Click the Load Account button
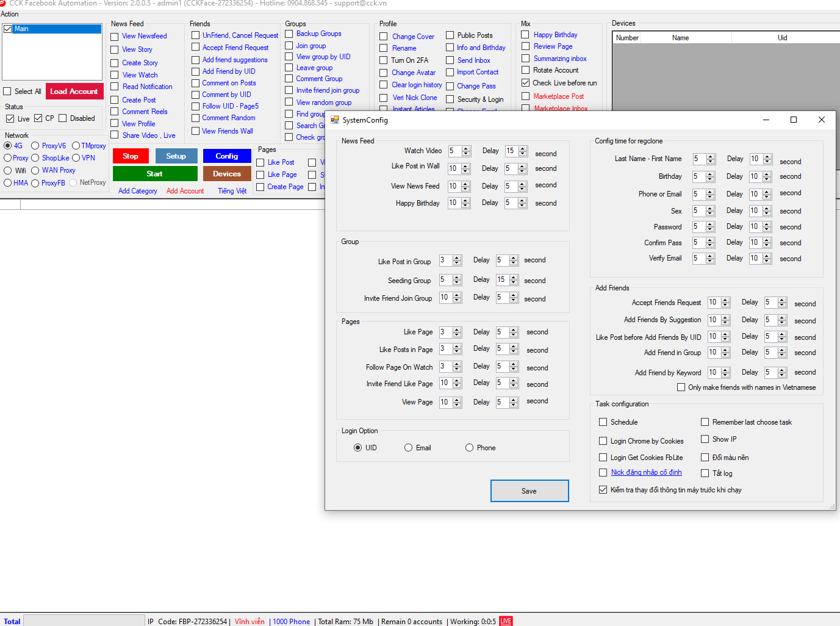 coord(74,92)
